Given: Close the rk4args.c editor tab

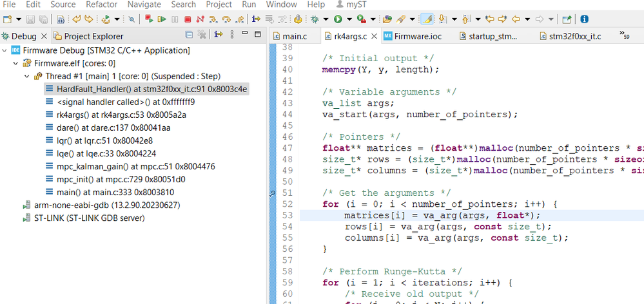Looking at the screenshot, I should pos(374,36).
